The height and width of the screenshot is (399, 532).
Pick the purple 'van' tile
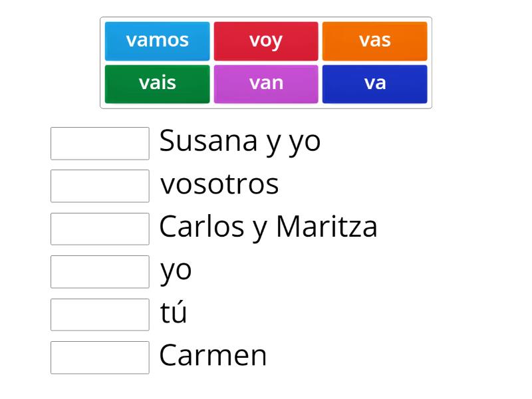click(x=266, y=84)
